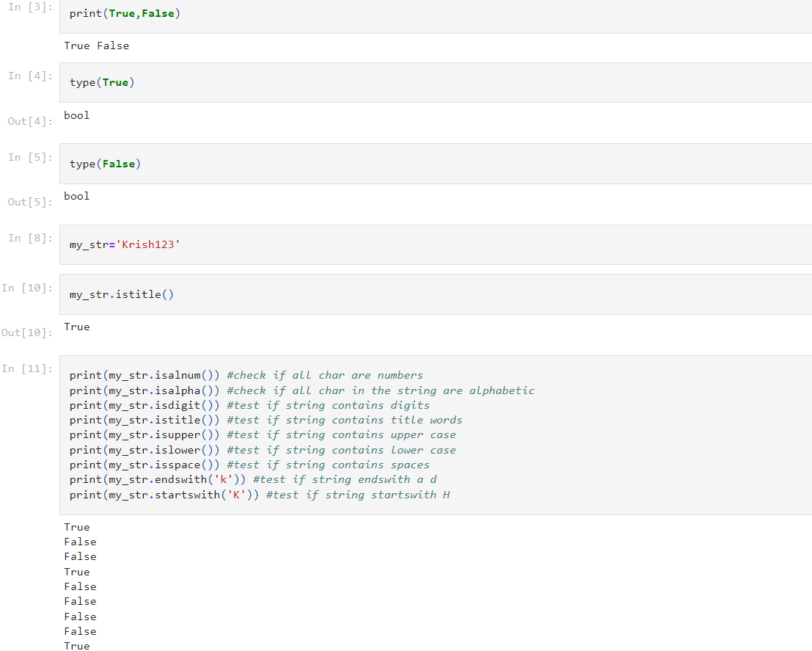
Task: Click the print(my_str.isalpha()) line
Action: [145, 390]
